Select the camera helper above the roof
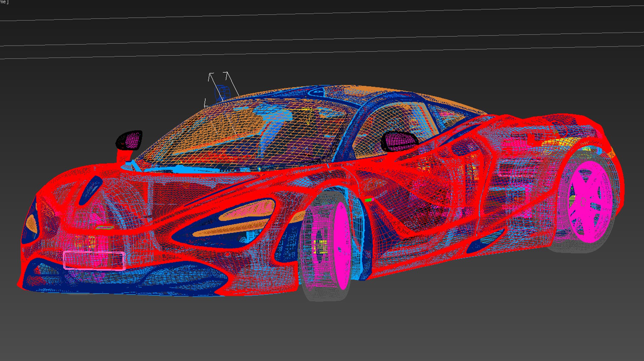The width and height of the screenshot is (644, 361). (222, 93)
